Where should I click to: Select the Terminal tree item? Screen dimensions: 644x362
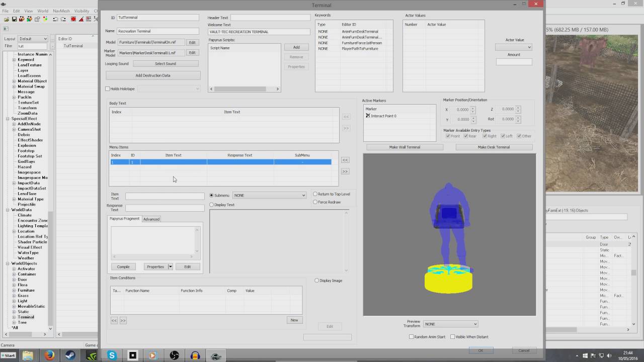point(26,317)
